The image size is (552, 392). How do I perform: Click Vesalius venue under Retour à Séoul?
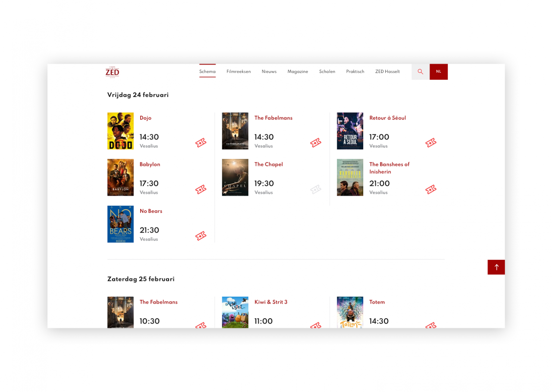[x=379, y=146]
